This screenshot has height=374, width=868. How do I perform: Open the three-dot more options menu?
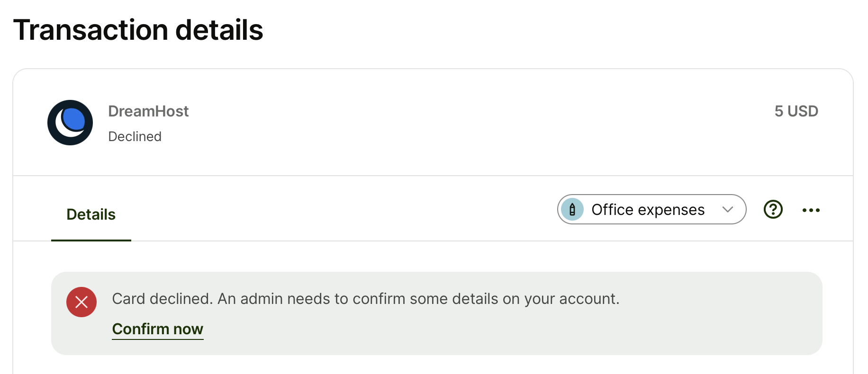coord(811,210)
